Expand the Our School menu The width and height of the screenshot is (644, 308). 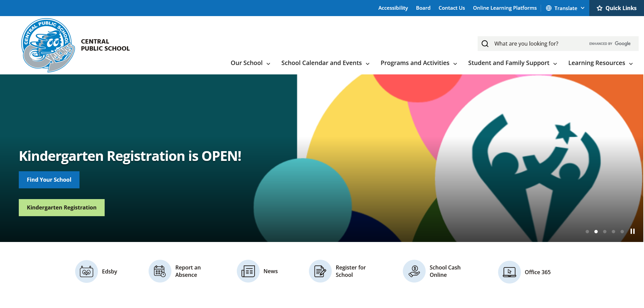pyautogui.click(x=250, y=63)
